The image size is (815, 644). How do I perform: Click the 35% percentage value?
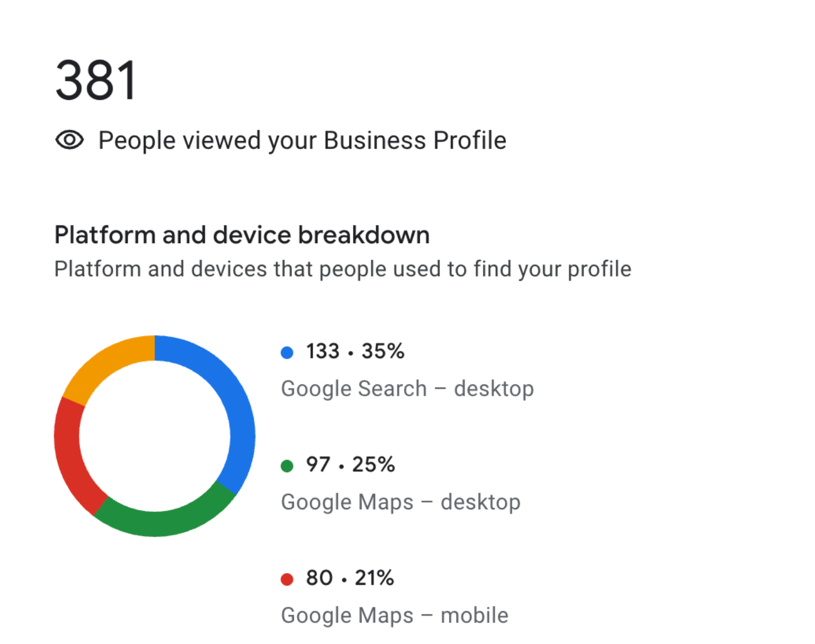[x=383, y=352]
